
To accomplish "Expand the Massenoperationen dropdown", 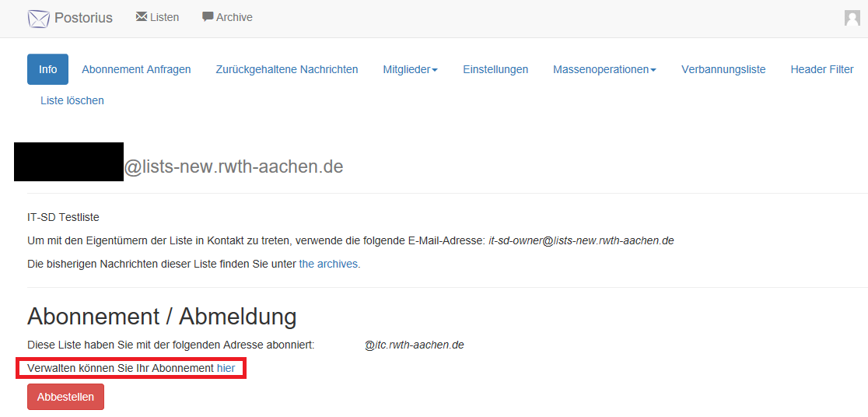I will pyautogui.click(x=604, y=69).
